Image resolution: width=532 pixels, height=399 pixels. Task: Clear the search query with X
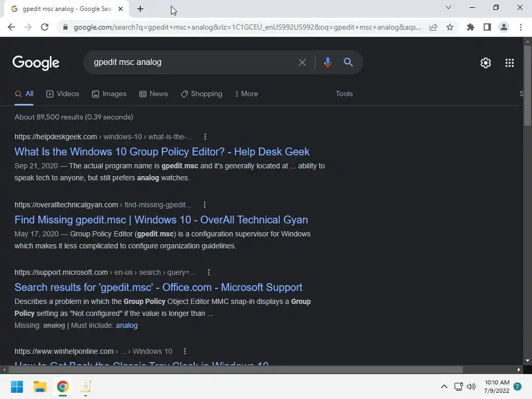(x=302, y=62)
